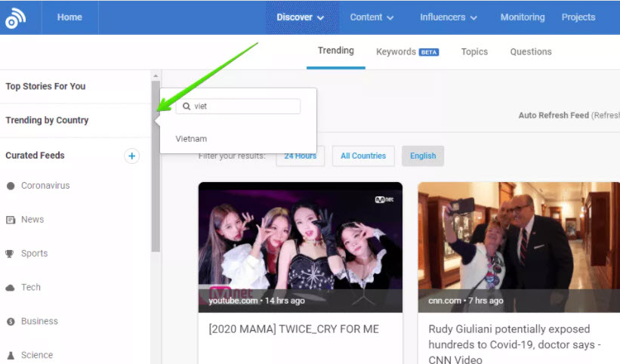
Task: Click the Tech cloud icon
Action: click(x=11, y=288)
